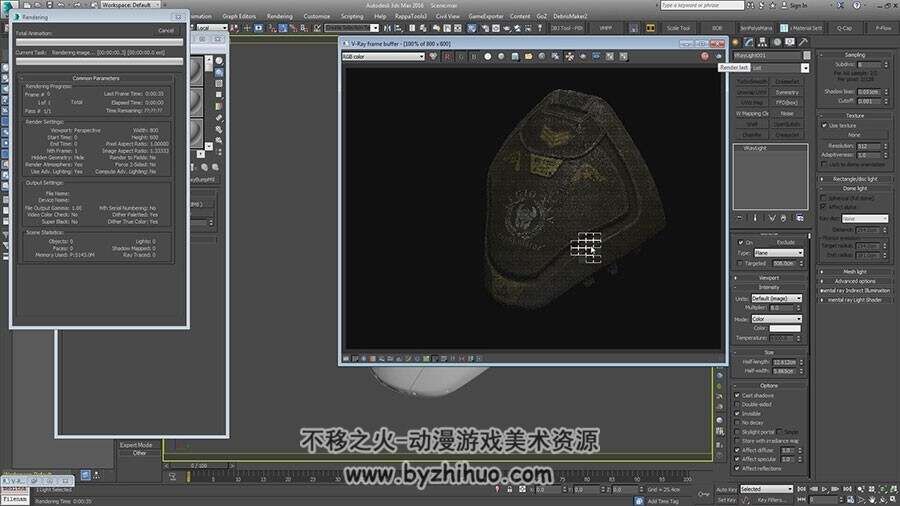Open the Mode dropdown showing Color

[777, 318]
